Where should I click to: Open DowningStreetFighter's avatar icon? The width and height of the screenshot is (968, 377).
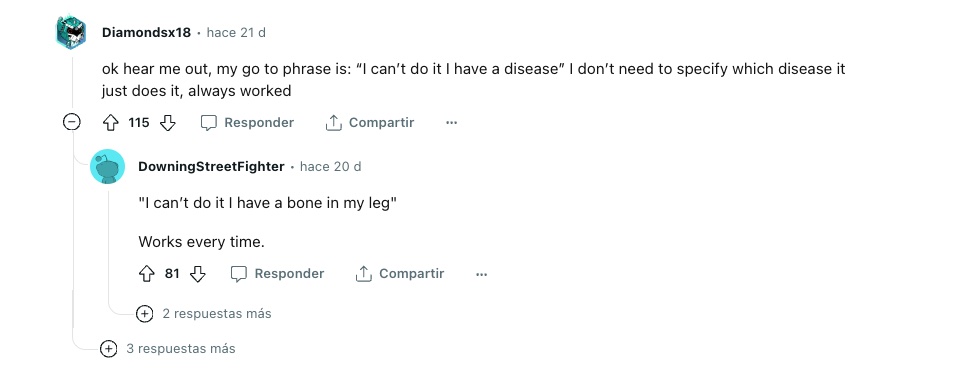(107, 167)
